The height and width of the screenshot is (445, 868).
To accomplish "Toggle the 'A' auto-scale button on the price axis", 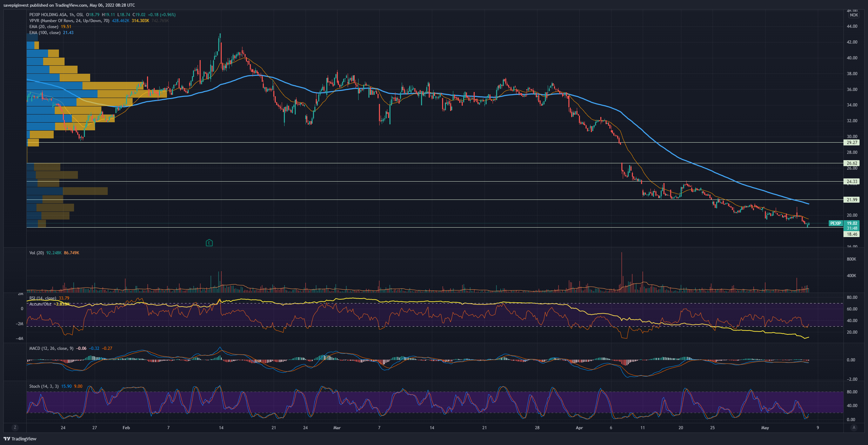I will pos(854,427).
